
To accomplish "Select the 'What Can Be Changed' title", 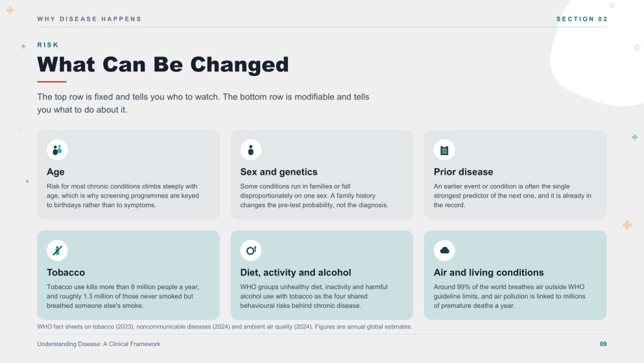I will pyautogui.click(x=163, y=64).
